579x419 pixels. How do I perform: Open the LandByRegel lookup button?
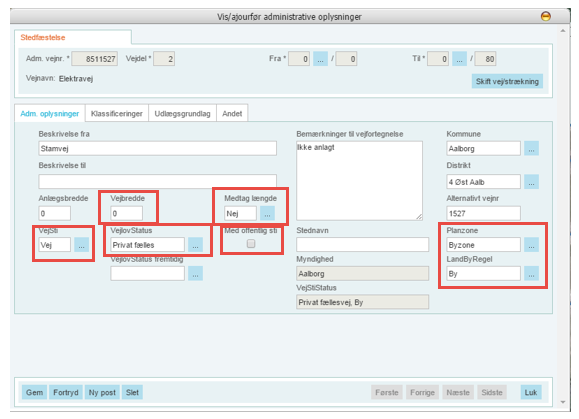(531, 274)
